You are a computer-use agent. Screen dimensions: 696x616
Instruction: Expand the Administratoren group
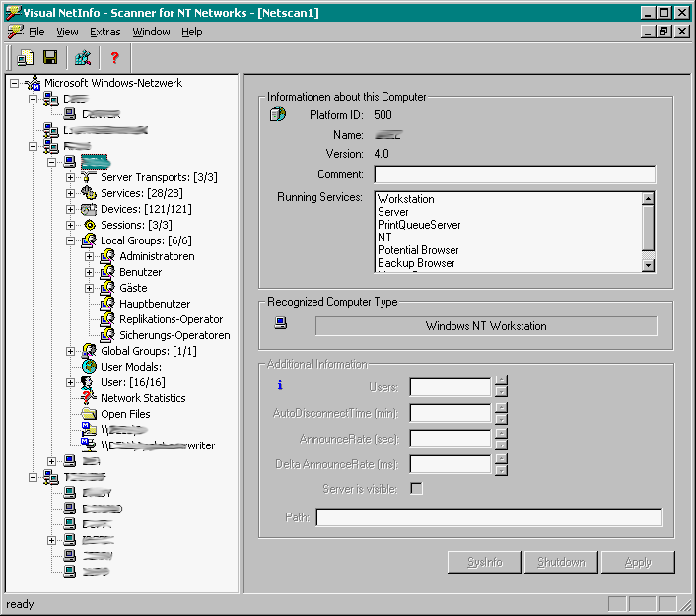click(x=89, y=256)
